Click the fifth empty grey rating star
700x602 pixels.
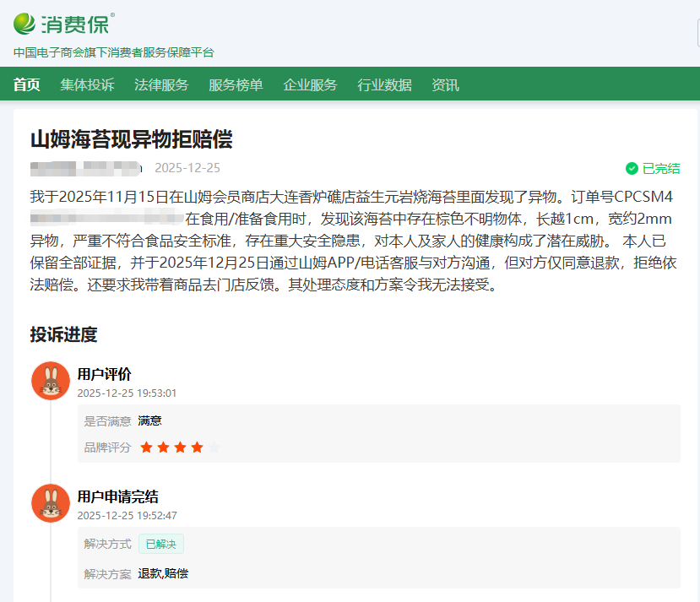pos(214,447)
